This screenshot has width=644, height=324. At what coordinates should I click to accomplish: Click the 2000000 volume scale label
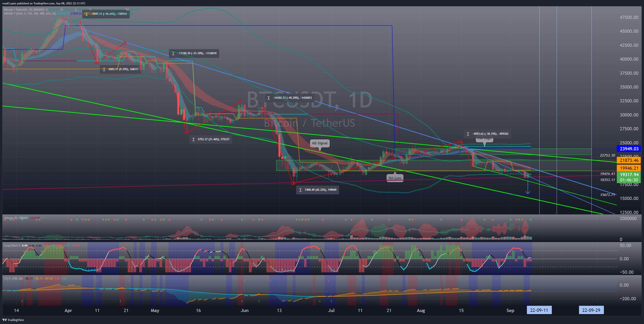(628, 218)
